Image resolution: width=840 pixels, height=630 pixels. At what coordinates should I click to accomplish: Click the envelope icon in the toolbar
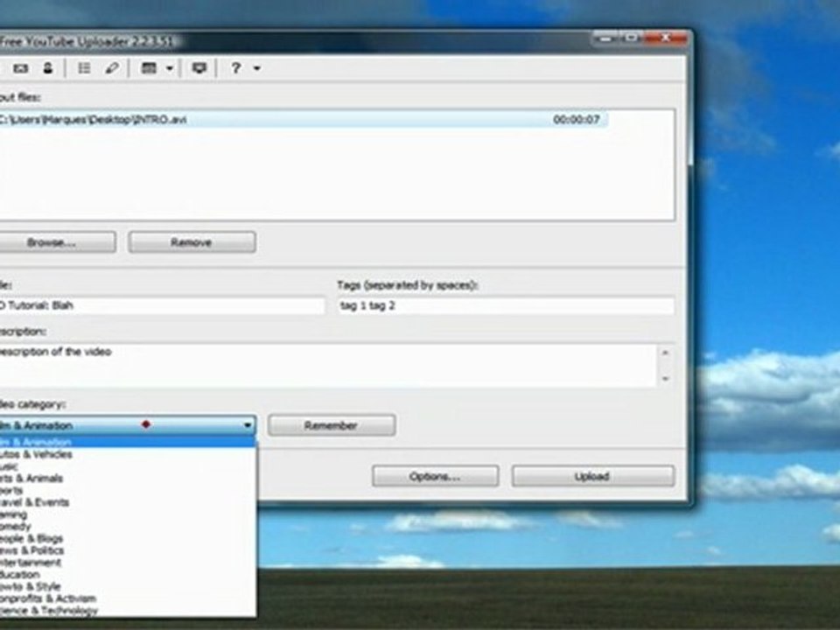(x=20, y=68)
